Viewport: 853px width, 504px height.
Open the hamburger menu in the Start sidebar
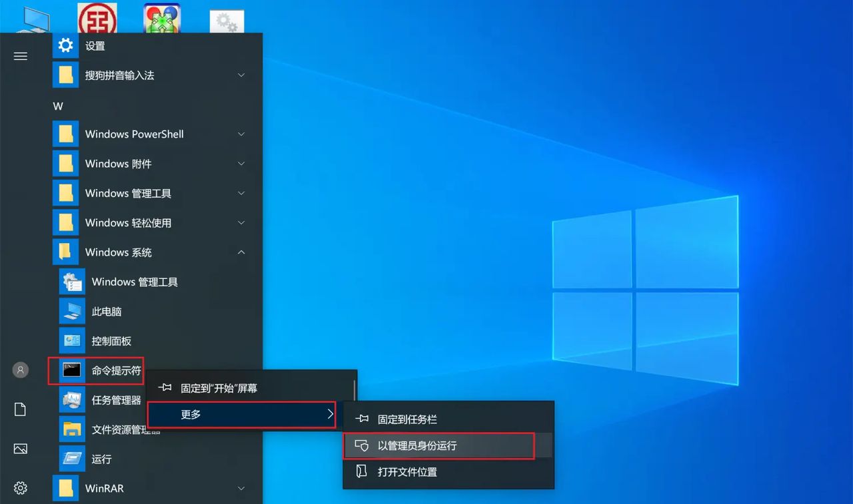pyautogui.click(x=20, y=56)
